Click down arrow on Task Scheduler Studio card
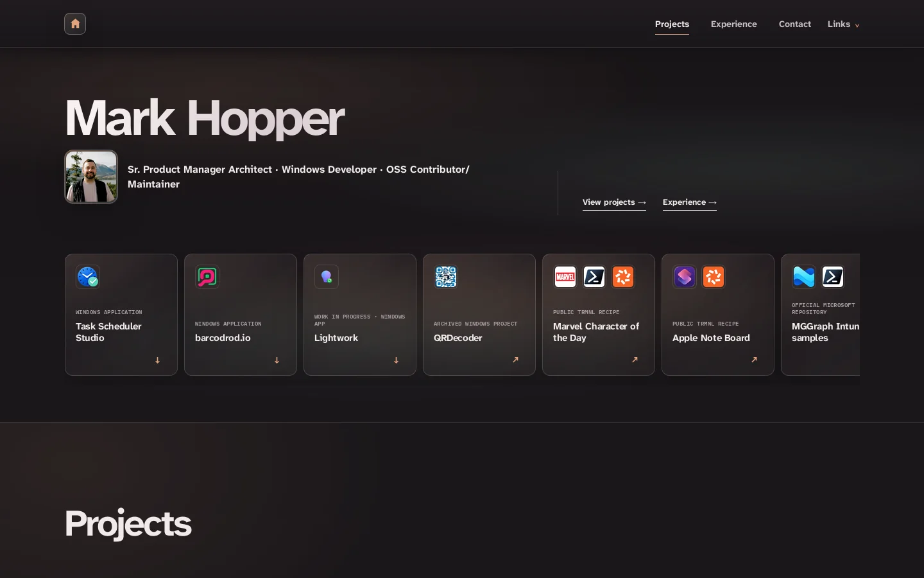The height and width of the screenshot is (578, 924). tap(157, 360)
